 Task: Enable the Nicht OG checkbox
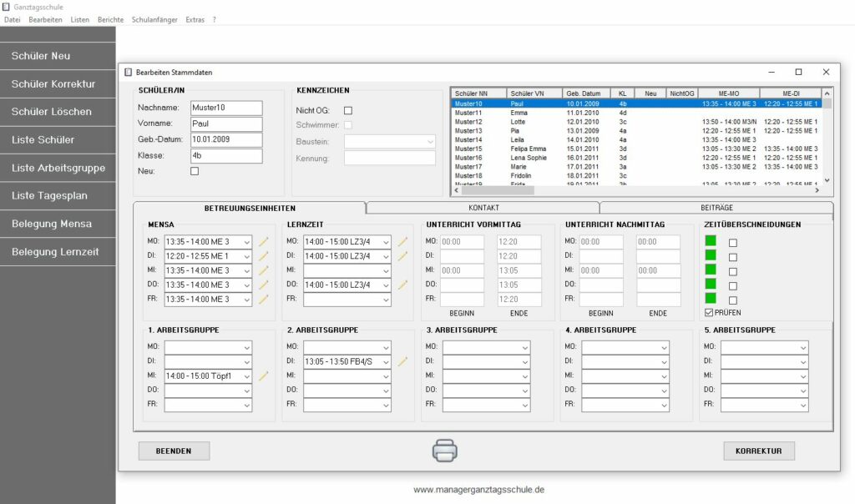click(348, 110)
